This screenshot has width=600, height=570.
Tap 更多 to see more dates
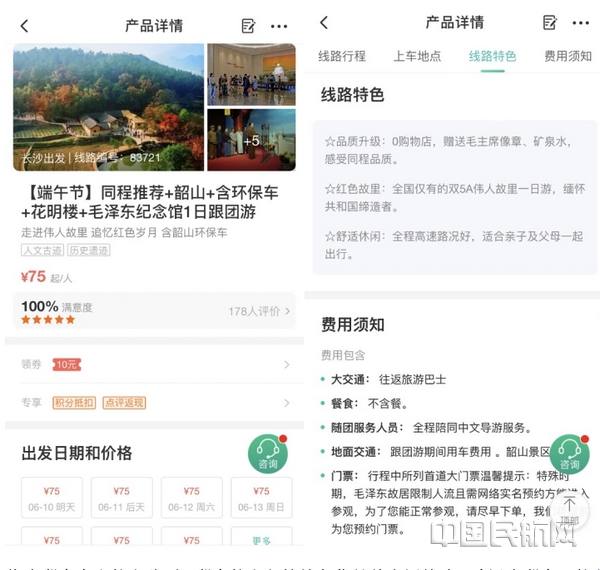click(x=261, y=537)
